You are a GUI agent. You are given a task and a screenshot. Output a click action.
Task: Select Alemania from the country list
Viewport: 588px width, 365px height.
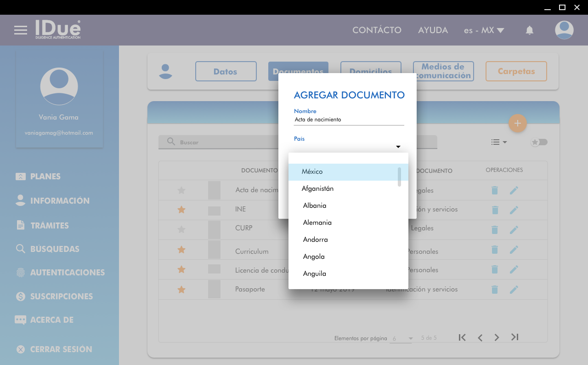(x=317, y=222)
